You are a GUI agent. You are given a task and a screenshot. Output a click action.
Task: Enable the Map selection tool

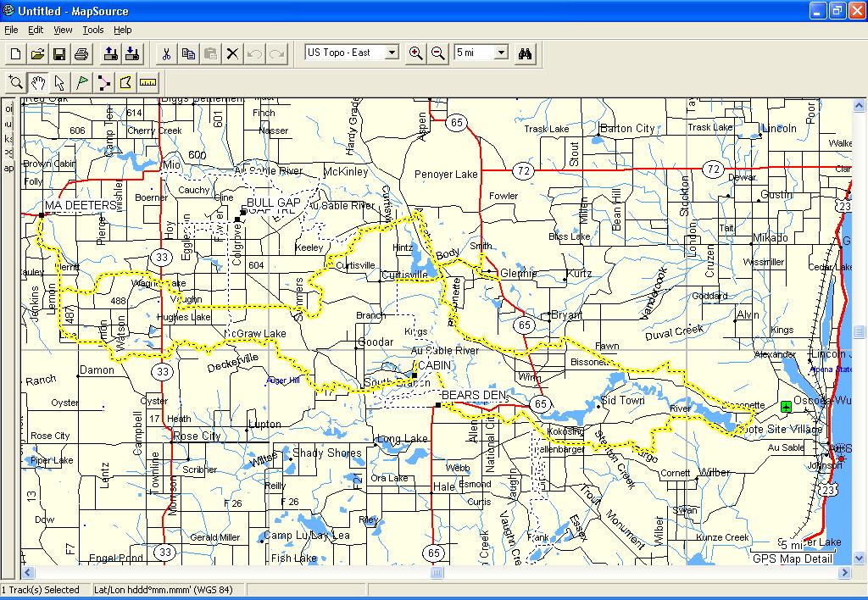(125, 82)
